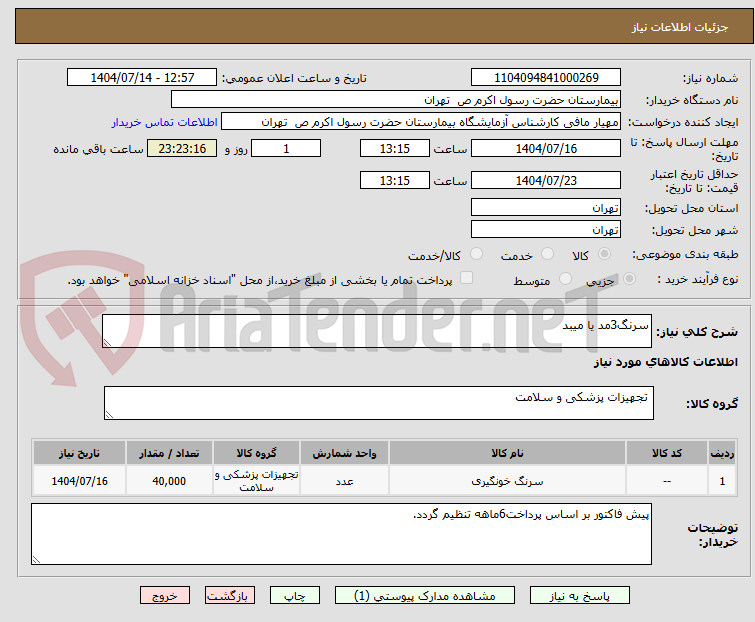The height and width of the screenshot is (622, 755).
Task: Toggle the اسناد خزانه اسلامی payment checkbox
Action: pyautogui.click(x=467, y=277)
